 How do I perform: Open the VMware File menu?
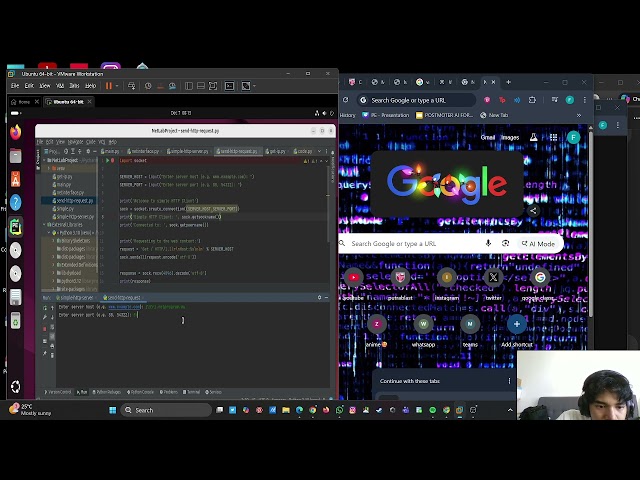coord(15,86)
